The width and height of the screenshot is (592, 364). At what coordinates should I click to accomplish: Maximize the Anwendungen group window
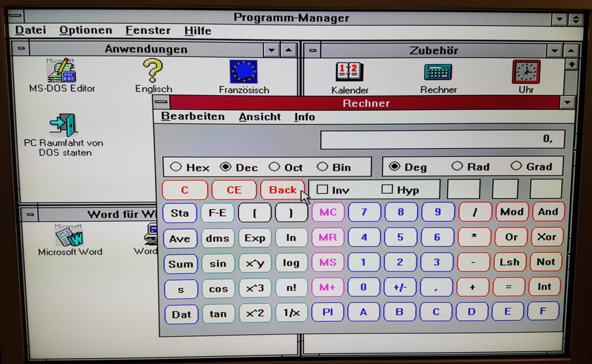tap(289, 50)
